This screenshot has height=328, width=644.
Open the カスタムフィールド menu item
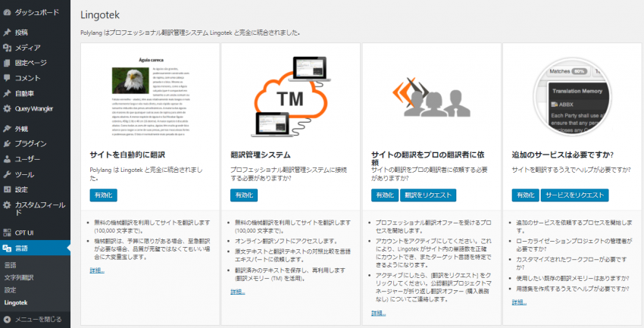tap(39, 205)
